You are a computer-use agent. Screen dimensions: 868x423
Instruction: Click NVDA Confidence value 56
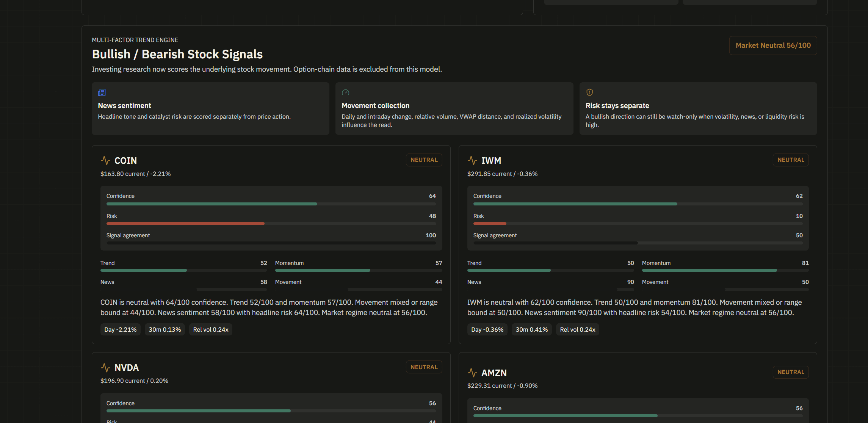click(x=432, y=403)
